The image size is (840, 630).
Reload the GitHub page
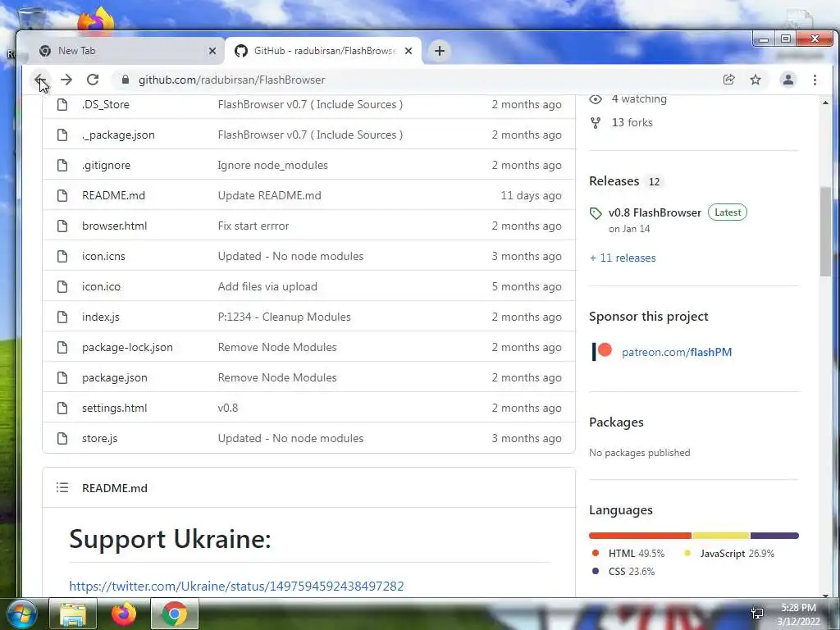(x=93, y=80)
